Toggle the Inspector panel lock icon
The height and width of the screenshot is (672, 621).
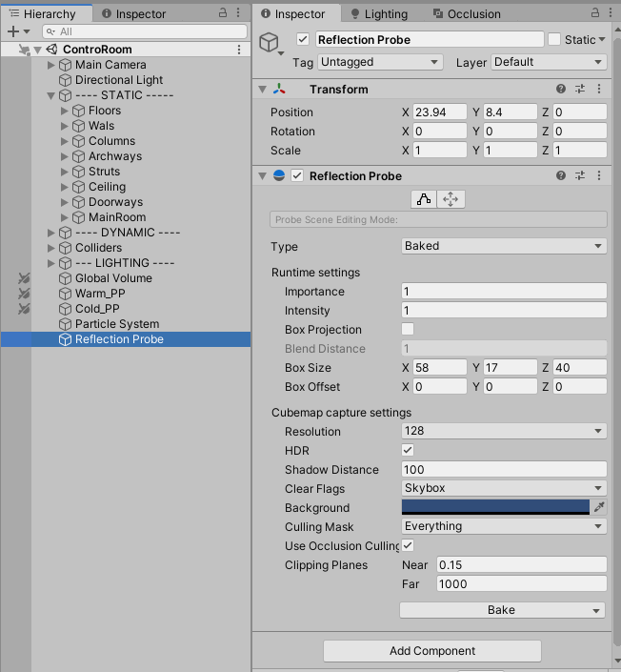point(595,12)
